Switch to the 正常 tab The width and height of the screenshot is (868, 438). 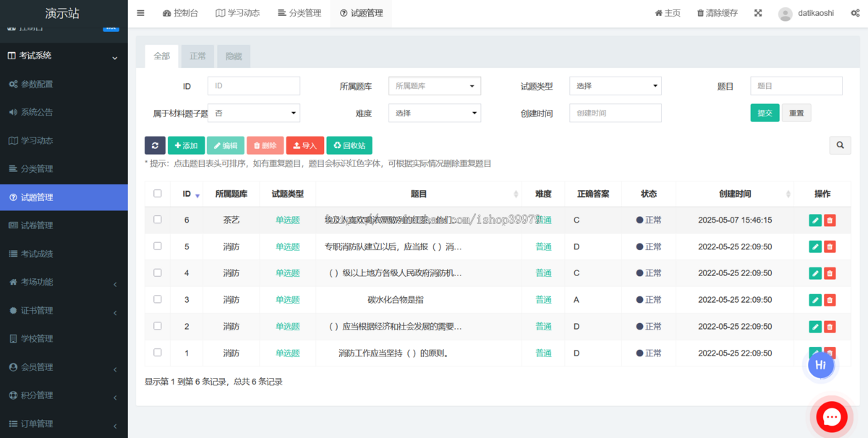tap(197, 56)
